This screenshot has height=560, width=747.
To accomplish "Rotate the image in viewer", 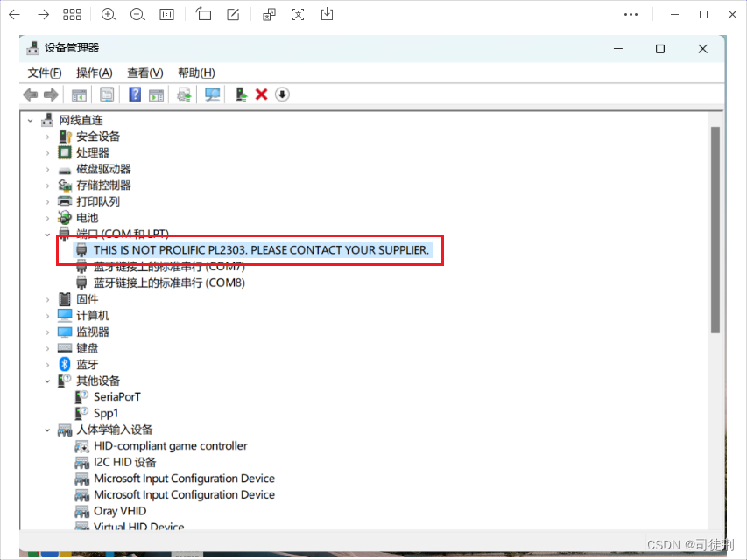I will pos(203,14).
